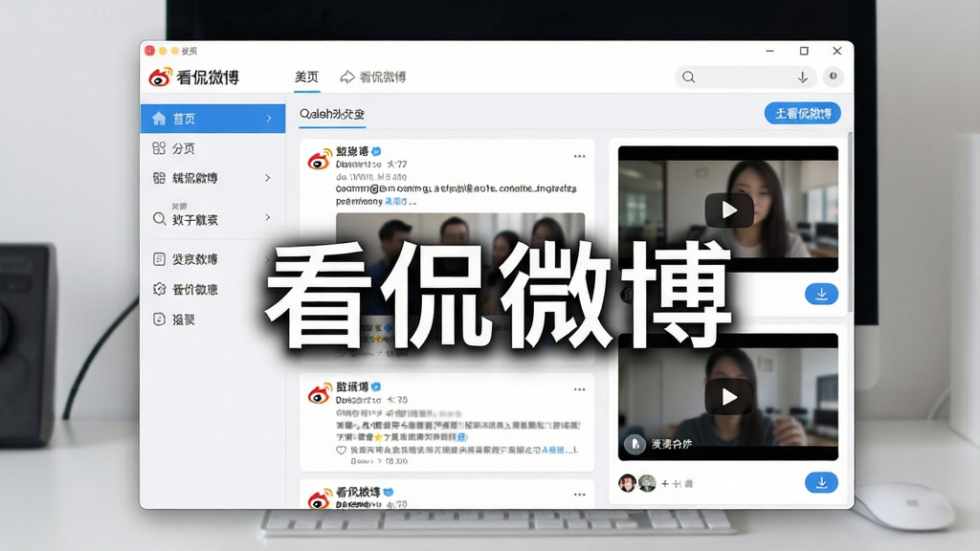
Task: Click the blue verified badge on the second post
Action: [375, 386]
